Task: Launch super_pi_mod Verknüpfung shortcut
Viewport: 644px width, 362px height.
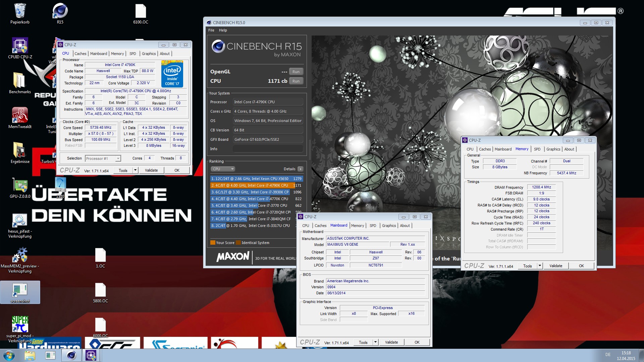Action: [x=20, y=329]
